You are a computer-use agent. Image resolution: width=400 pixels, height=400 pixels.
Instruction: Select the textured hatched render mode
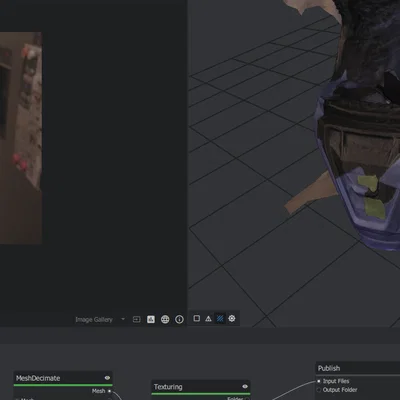220,319
